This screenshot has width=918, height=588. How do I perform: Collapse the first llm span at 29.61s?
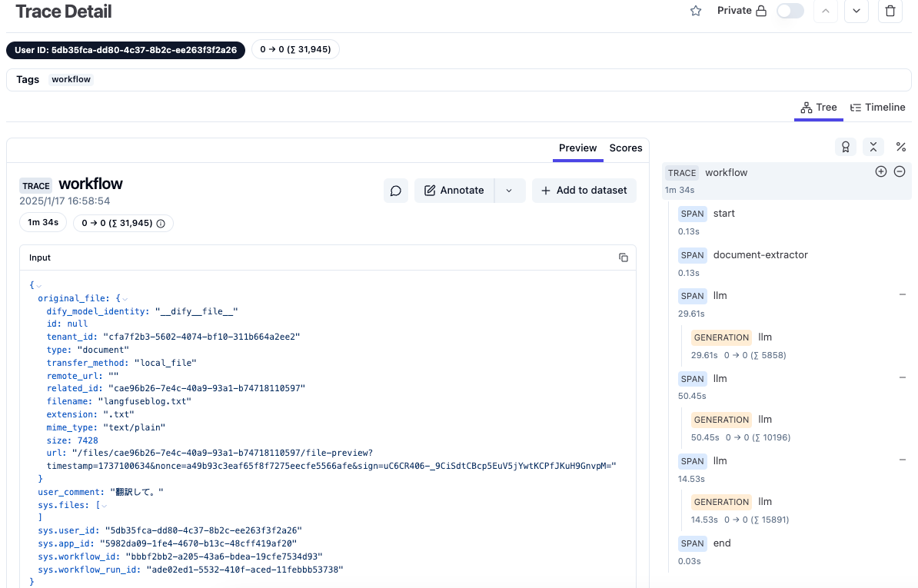(902, 295)
